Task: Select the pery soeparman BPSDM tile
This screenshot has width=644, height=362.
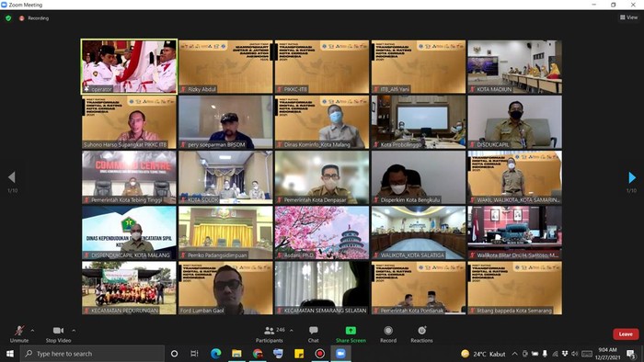Action: pyautogui.click(x=225, y=122)
